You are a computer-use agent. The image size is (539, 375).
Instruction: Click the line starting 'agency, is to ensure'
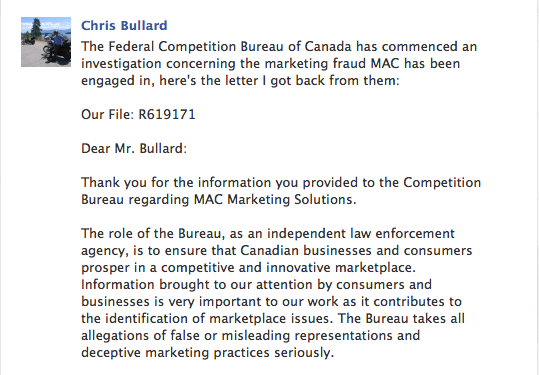point(277,251)
